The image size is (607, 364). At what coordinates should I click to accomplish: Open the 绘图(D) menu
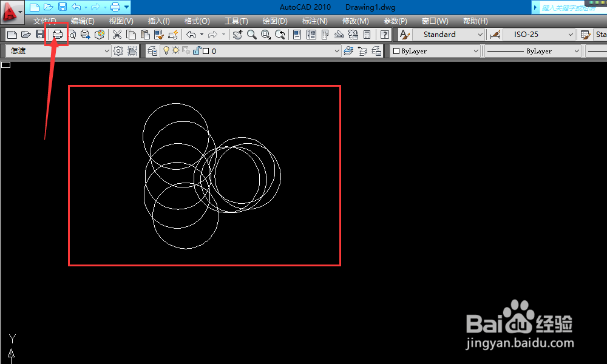(275, 21)
